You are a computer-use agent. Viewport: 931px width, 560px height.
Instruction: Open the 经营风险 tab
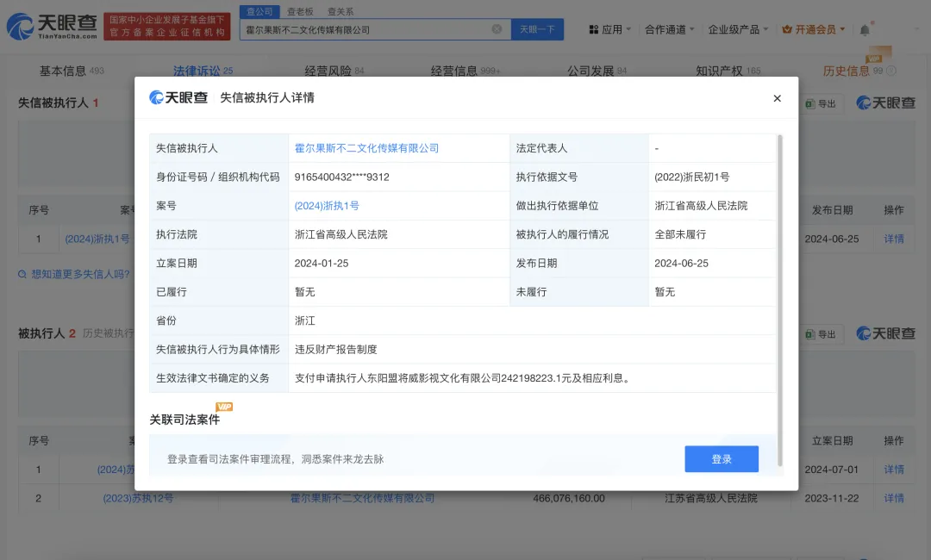334,71
